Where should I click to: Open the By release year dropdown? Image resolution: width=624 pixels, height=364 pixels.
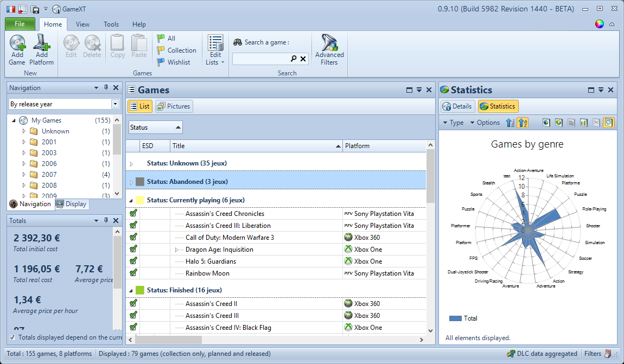coord(115,104)
